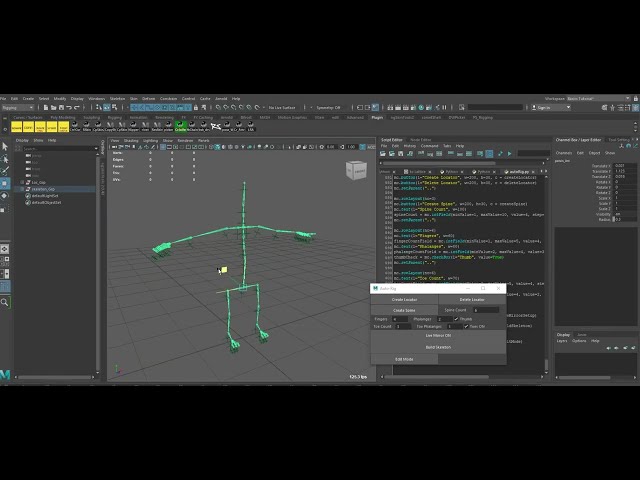Click the Save Scene icon
Image resolution: width=640 pixels, height=480 pixels.
click(x=61, y=107)
